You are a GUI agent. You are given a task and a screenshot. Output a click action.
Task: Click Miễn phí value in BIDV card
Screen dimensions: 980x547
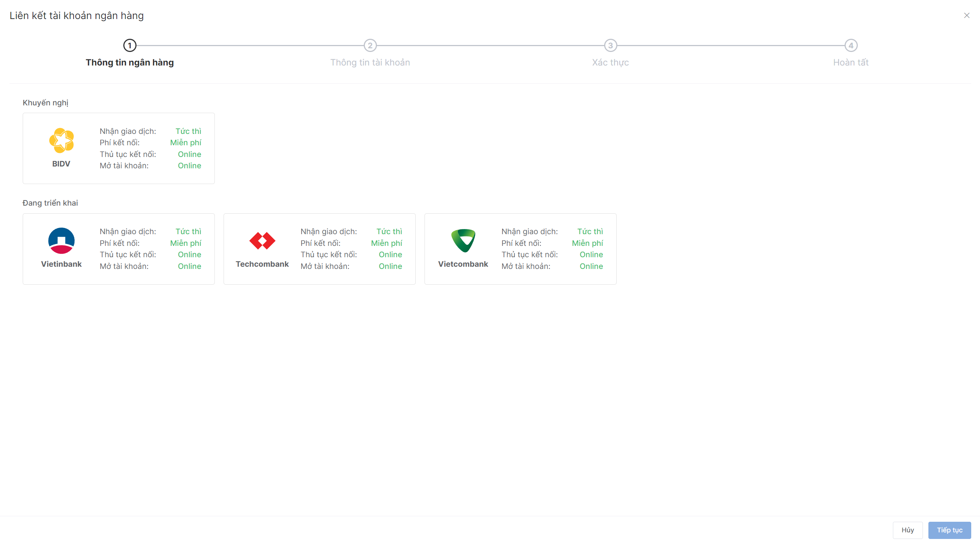pyautogui.click(x=186, y=143)
